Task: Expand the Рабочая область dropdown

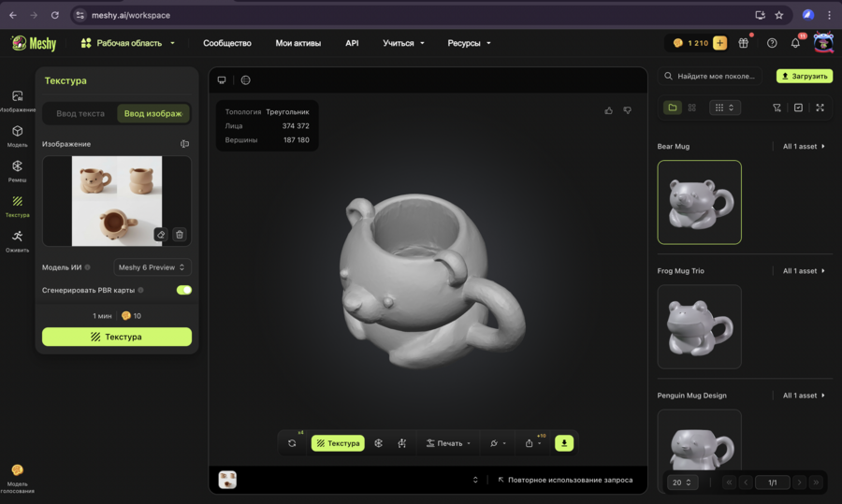Action: [128, 43]
